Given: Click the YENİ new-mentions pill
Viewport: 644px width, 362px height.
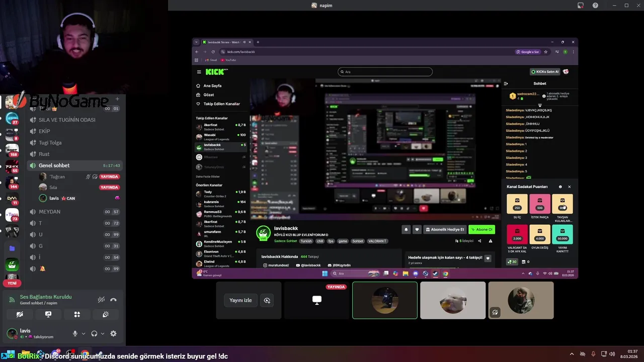Looking at the screenshot, I should point(12,283).
